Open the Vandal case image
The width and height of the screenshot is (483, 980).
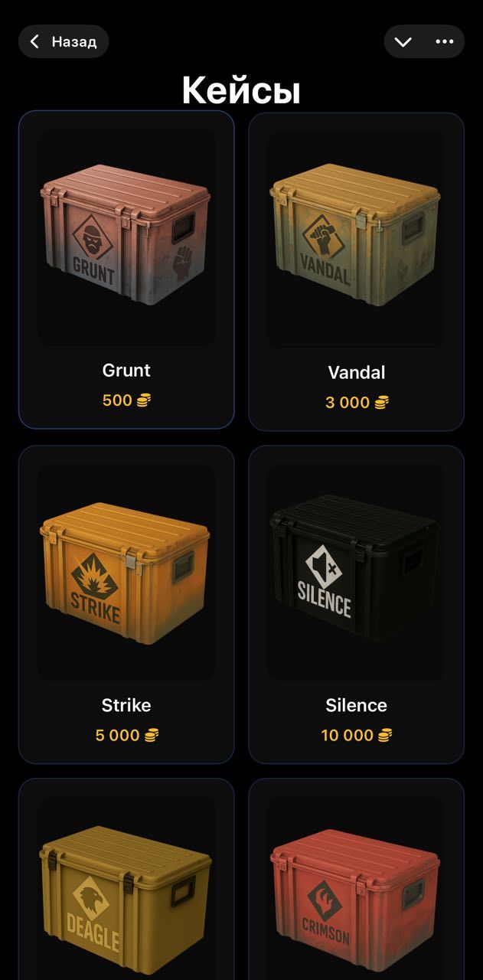click(x=356, y=234)
